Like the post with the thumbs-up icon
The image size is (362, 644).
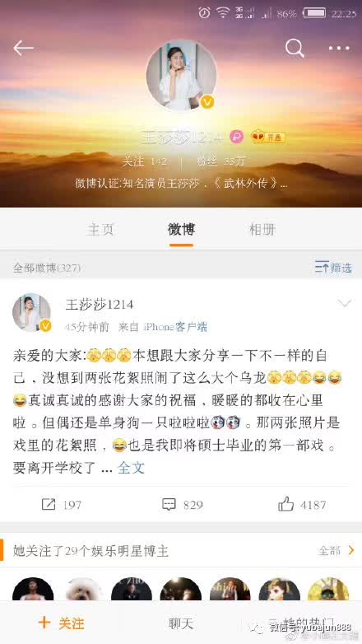click(x=286, y=504)
